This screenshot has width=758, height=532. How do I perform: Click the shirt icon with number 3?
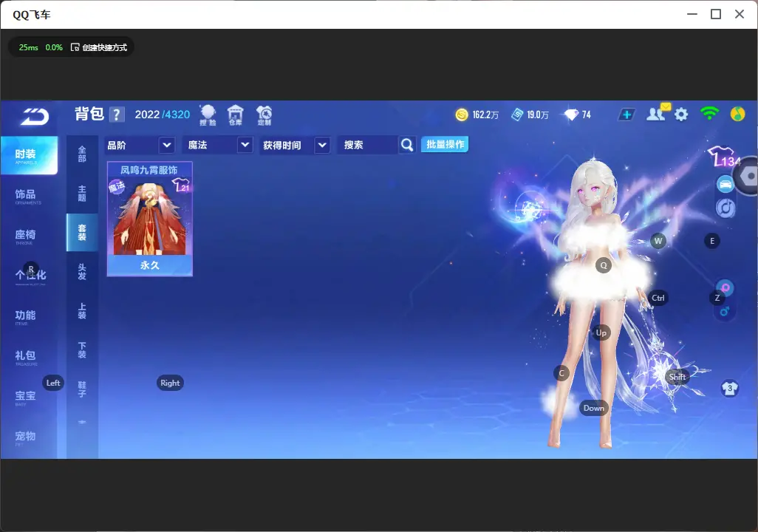coord(729,389)
